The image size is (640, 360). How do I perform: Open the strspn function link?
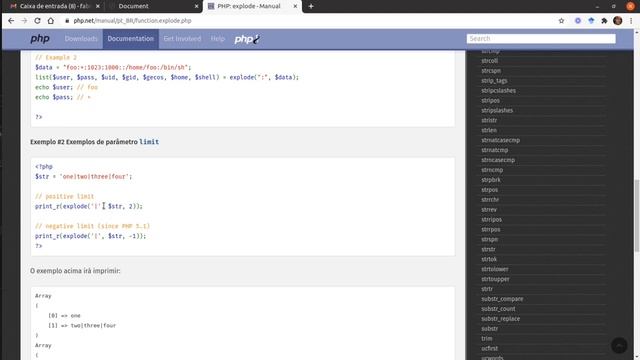(x=489, y=240)
